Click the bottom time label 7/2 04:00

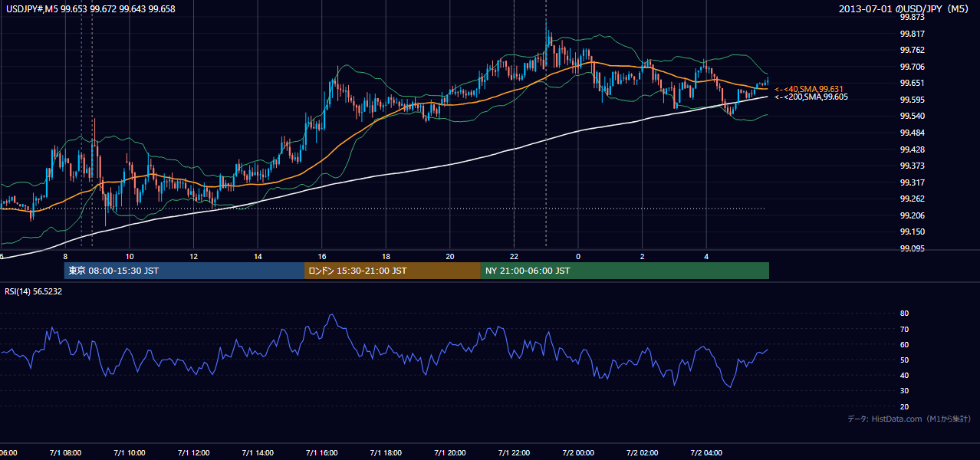[706, 453]
